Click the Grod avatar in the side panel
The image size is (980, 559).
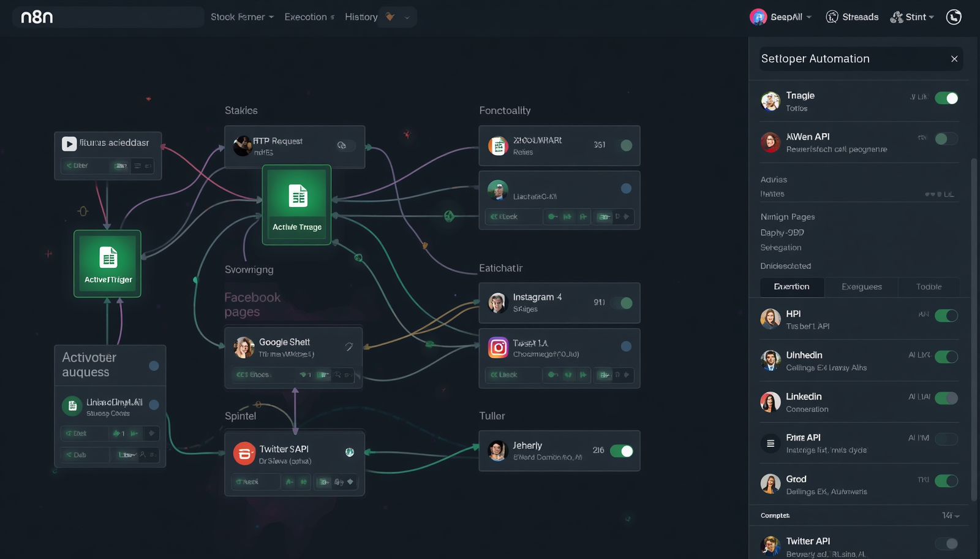pos(771,484)
